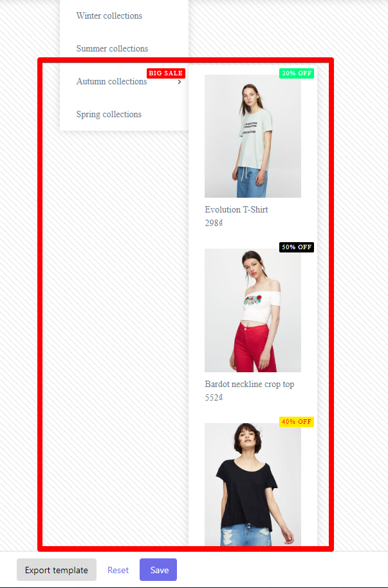Viewport: 388px width, 588px height.
Task: Follow the Evolution T-Shirt title link
Action: [x=236, y=209]
